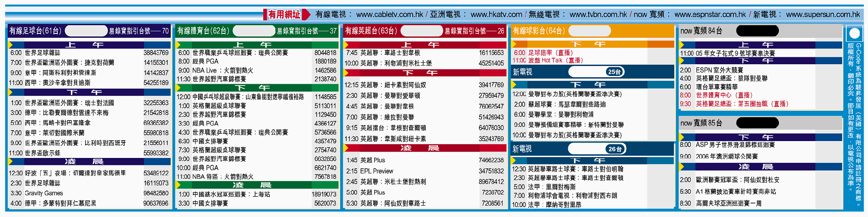The image size is (868, 217).
Task: Open the www.cabletv.com.hk link
Action: coord(389,14)
